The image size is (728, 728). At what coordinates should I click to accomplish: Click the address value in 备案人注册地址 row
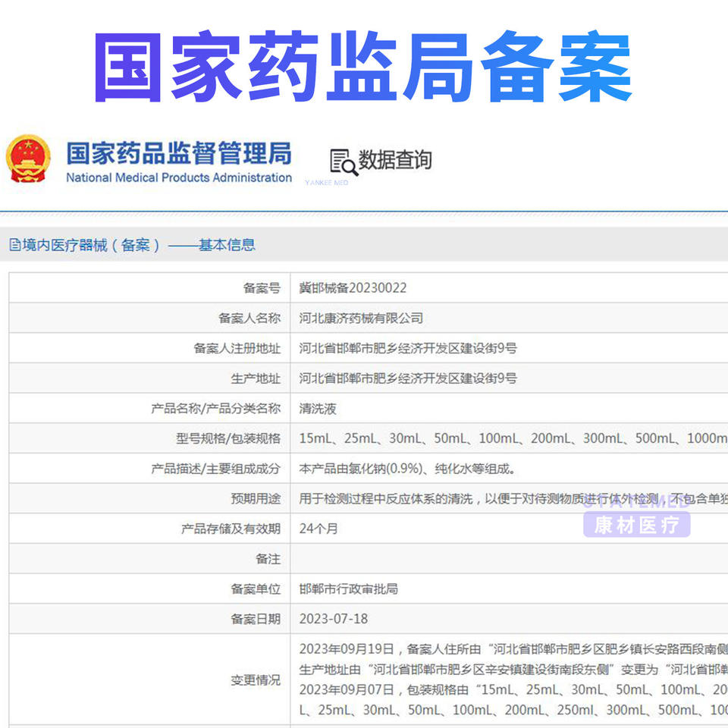click(408, 349)
